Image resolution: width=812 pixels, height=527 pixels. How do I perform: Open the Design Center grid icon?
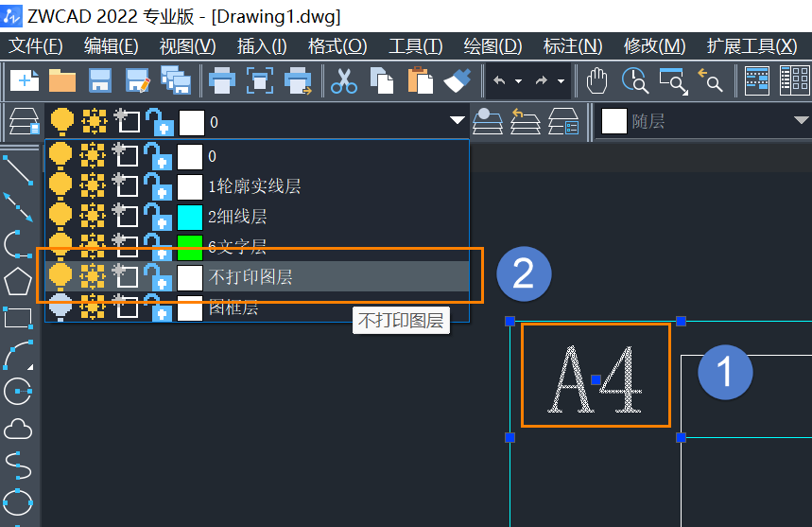794,80
